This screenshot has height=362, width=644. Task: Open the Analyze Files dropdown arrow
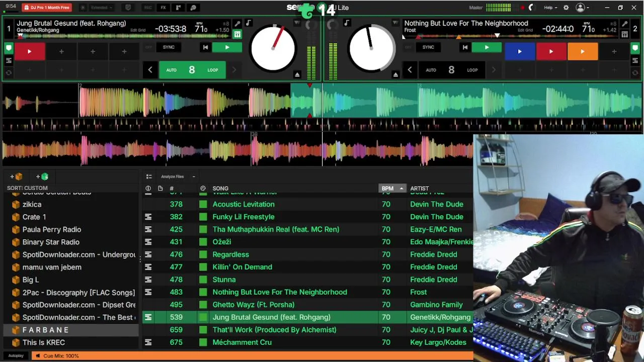pos(194,176)
